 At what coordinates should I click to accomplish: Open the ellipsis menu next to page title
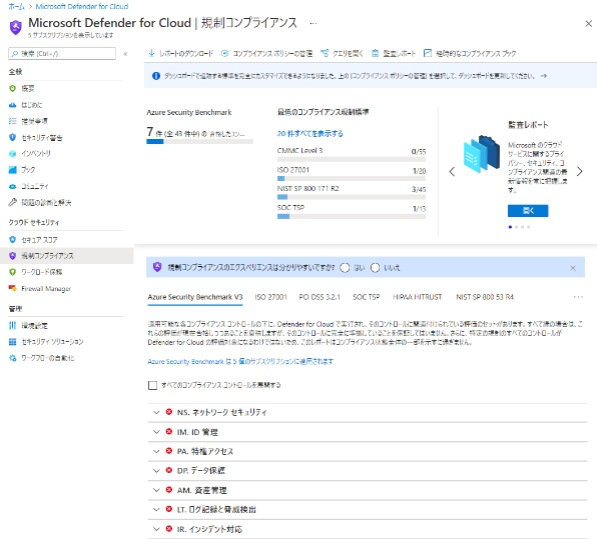coord(313,23)
